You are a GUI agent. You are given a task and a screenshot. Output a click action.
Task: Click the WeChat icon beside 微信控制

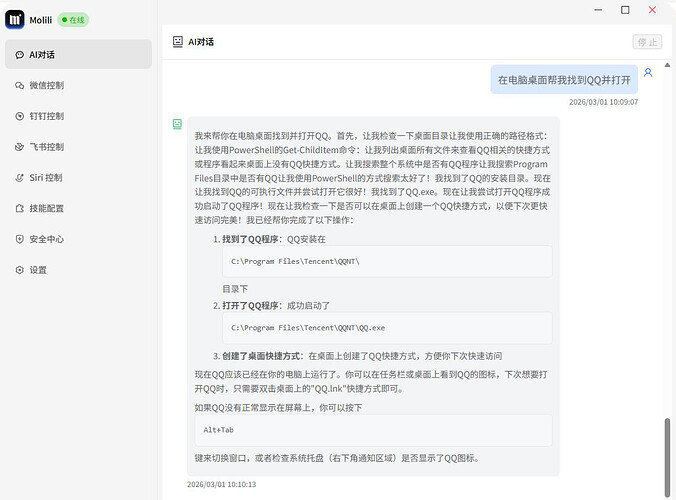19,85
